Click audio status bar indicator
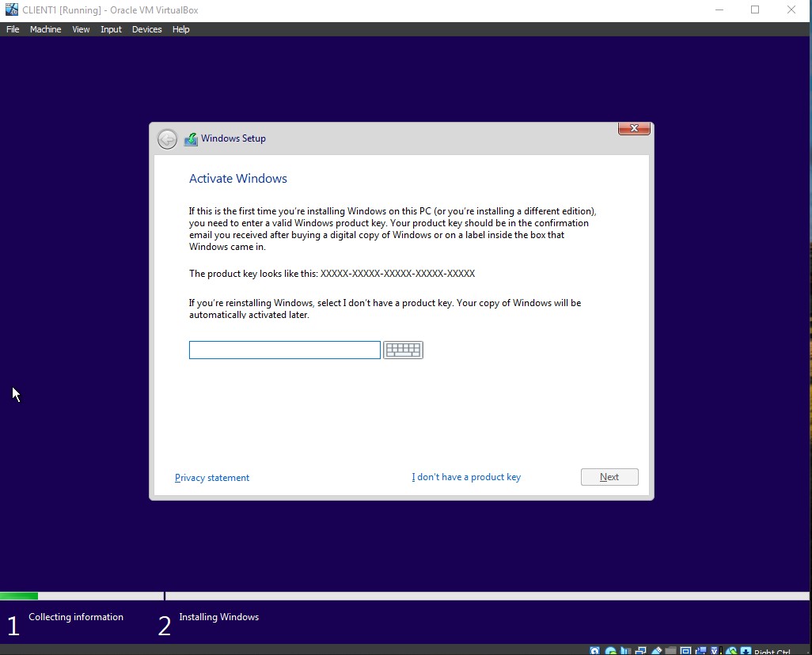 click(x=625, y=651)
